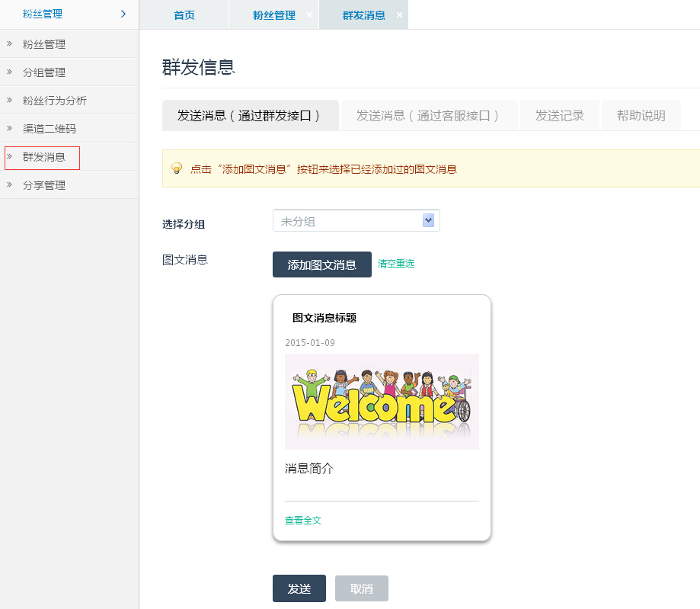Open the 发送记录 tab
This screenshot has width=700, height=609.
[560, 116]
